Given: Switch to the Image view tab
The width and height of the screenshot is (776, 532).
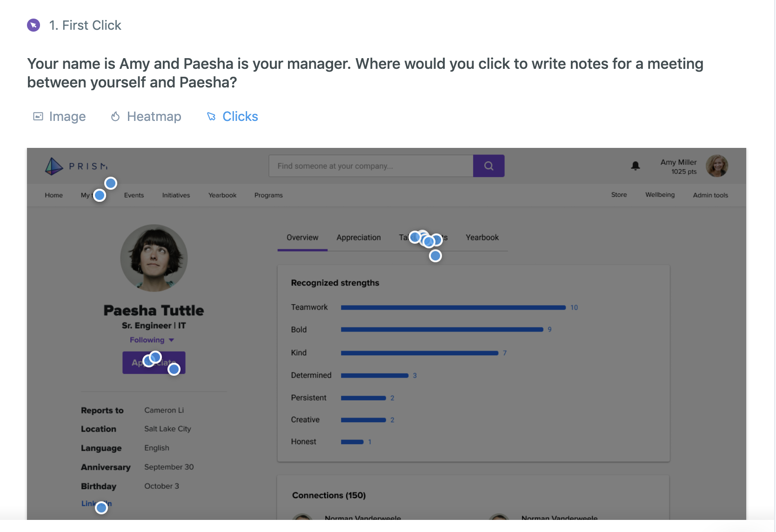Looking at the screenshot, I should pyautogui.click(x=59, y=116).
